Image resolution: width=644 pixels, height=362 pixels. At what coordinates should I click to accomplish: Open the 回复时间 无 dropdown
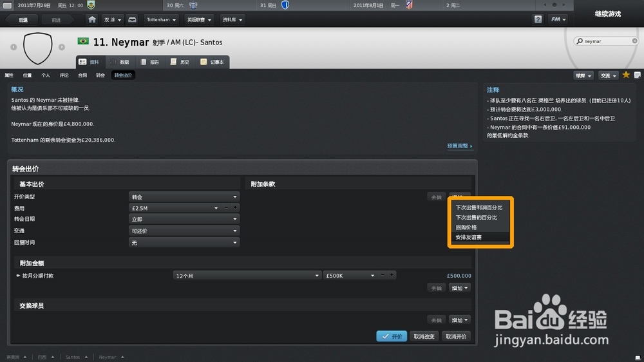184,243
